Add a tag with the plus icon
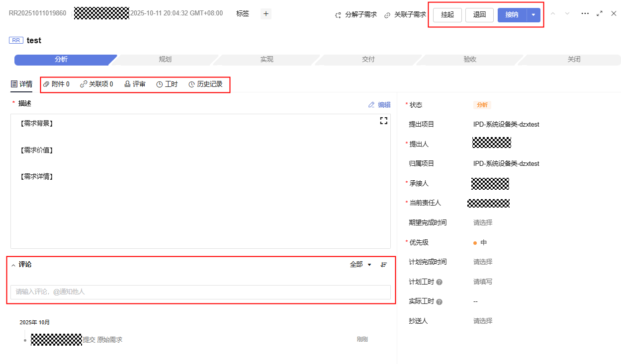 (266, 14)
